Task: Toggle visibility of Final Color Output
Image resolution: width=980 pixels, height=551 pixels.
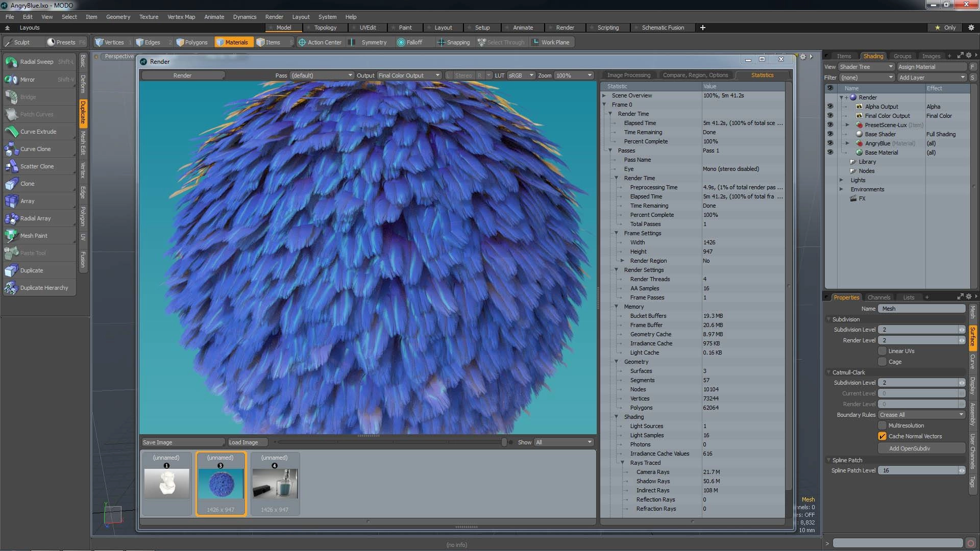Action: pyautogui.click(x=830, y=116)
